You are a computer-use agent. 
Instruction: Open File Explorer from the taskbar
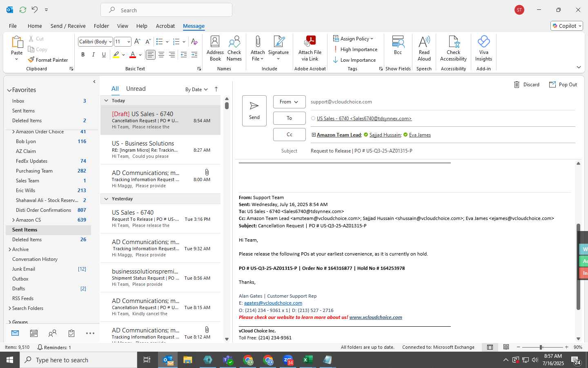[x=188, y=360]
